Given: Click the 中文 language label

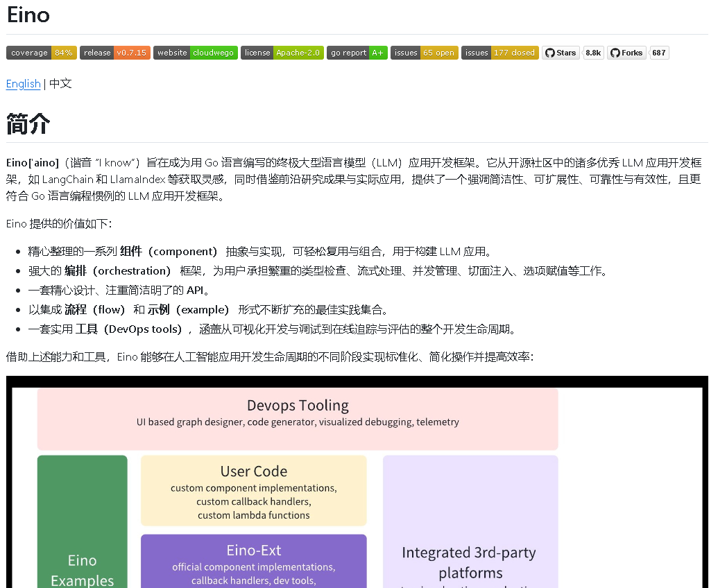Looking at the screenshot, I should pos(60,84).
